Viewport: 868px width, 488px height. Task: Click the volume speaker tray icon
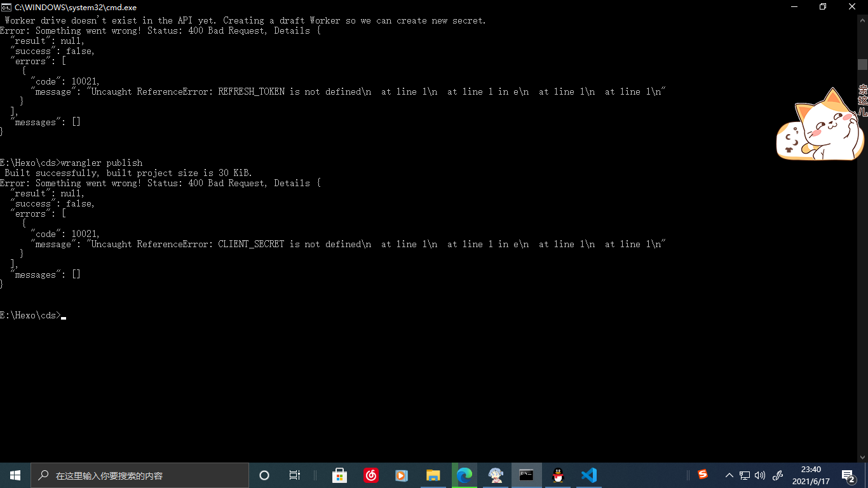coord(760,475)
